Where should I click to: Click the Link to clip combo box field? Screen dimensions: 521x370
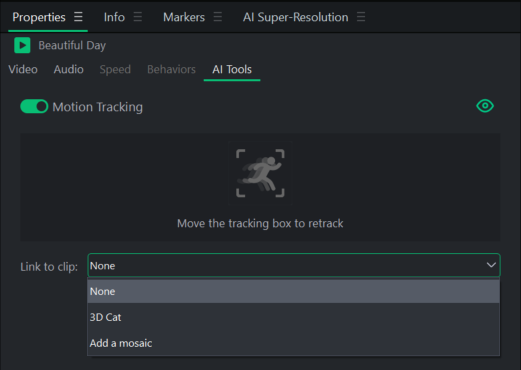pos(294,265)
